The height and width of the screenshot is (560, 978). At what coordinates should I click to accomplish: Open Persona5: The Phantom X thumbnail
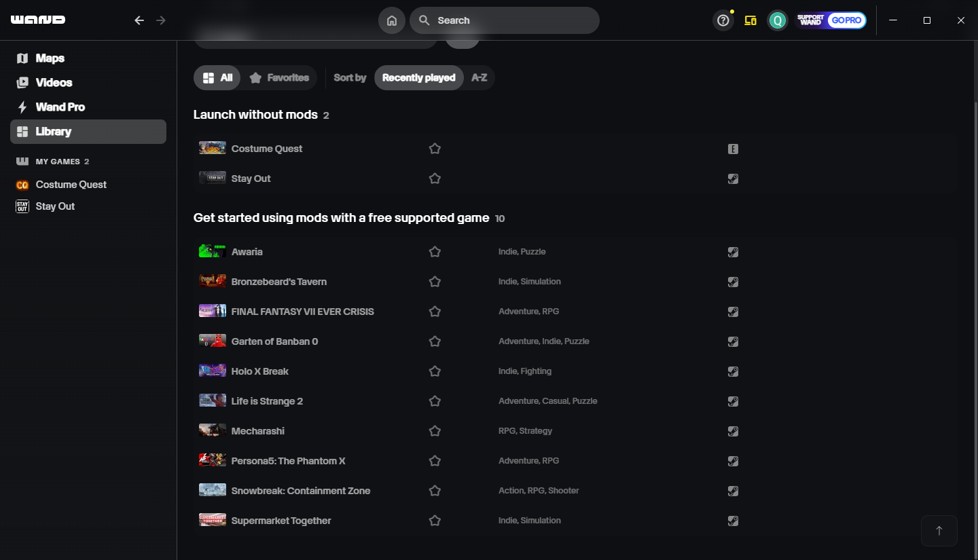(213, 461)
